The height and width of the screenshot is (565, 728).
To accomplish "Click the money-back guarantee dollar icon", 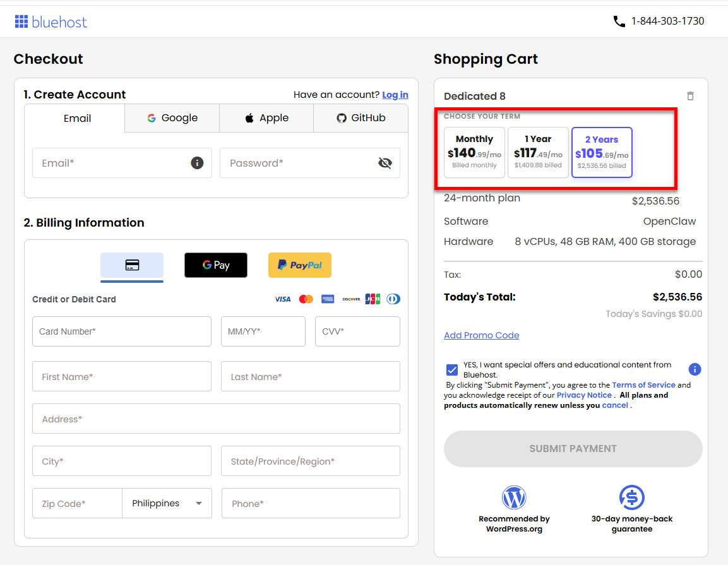I will 632,497.
